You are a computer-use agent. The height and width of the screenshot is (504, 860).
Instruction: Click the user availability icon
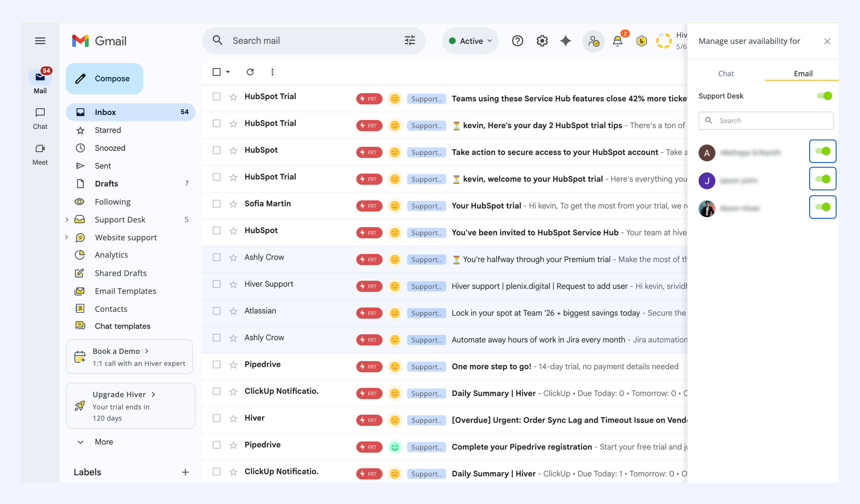pos(593,41)
